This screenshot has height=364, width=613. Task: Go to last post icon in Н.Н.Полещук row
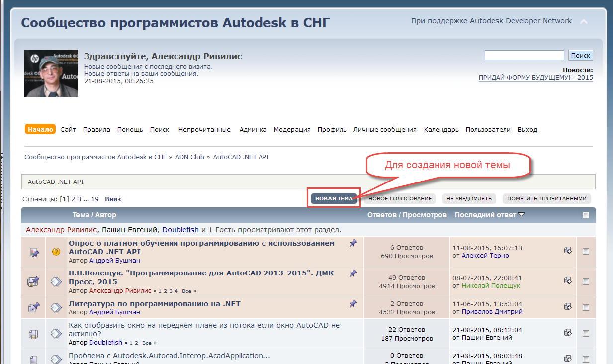(x=568, y=280)
